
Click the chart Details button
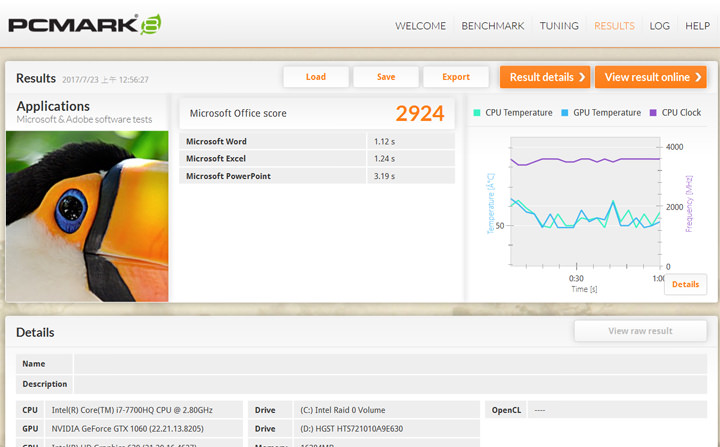(685, 284)
